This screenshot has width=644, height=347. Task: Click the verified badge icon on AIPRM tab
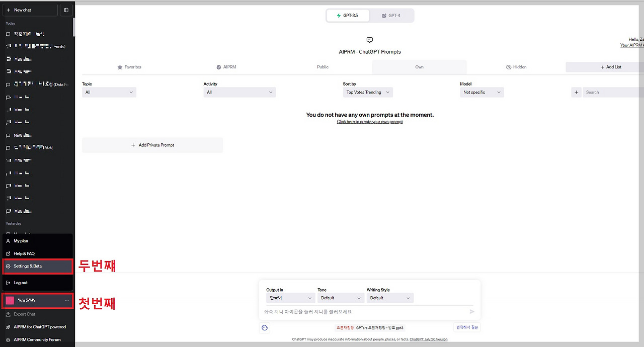click(219, 67)
